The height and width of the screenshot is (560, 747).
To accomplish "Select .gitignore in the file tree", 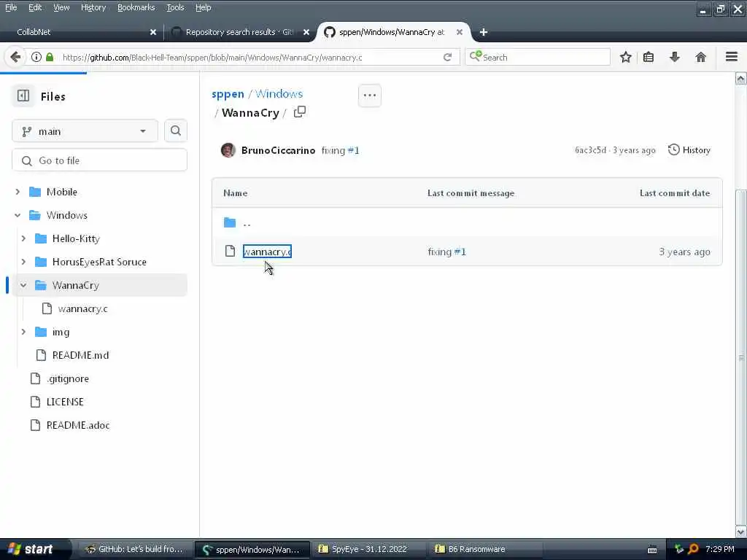I will [68, 378].
